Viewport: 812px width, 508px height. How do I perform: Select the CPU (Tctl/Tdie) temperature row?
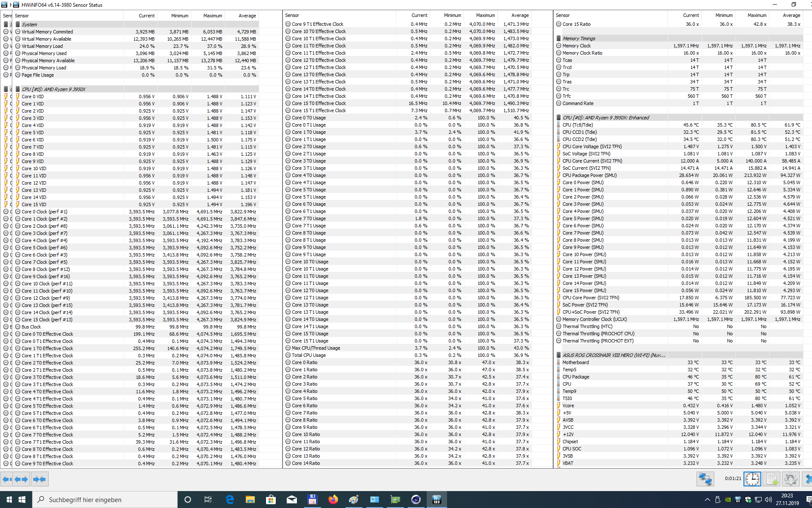577,125
